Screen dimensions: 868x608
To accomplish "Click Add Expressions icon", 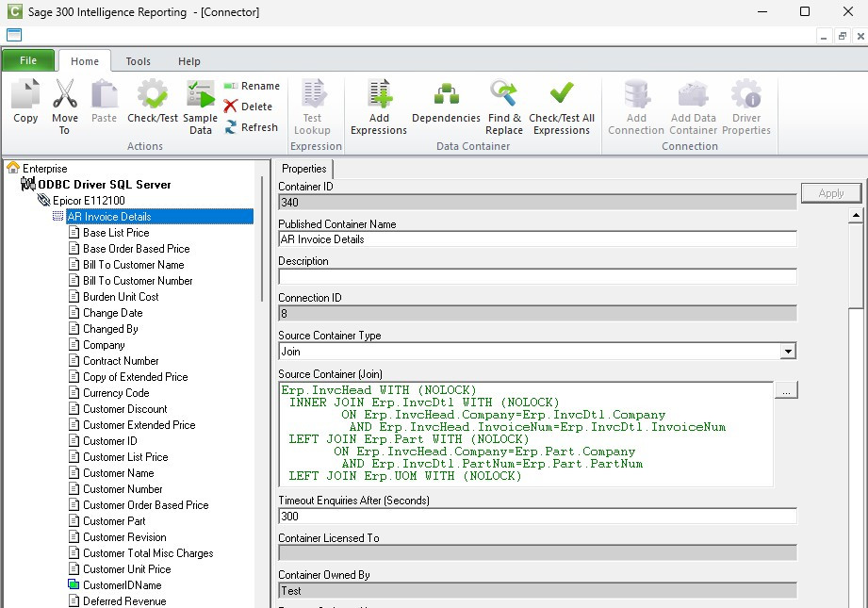I will point(380,93).
